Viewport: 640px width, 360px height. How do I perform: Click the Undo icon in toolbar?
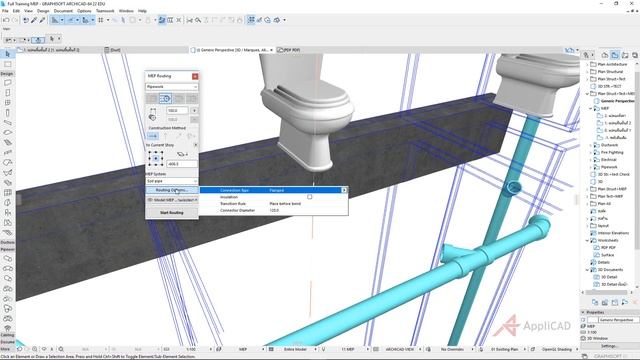6,20
